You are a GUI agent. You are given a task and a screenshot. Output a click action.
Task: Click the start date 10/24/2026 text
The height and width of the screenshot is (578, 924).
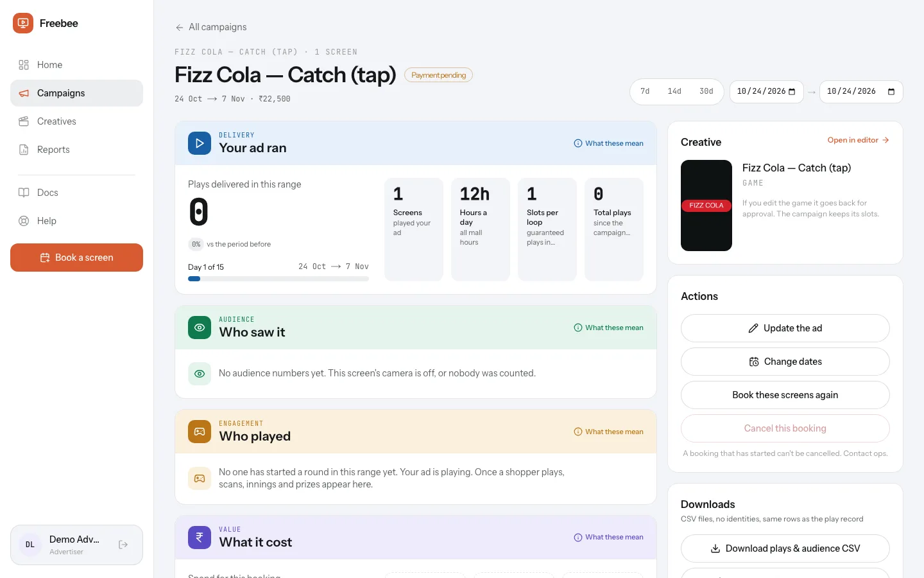click(761, 92)
